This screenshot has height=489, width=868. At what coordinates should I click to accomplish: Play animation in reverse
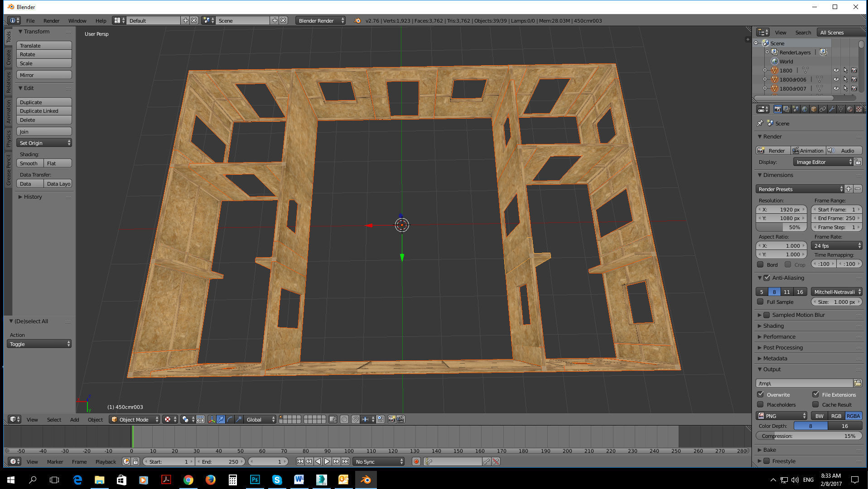pyautogui.click(x=318, y=461)
